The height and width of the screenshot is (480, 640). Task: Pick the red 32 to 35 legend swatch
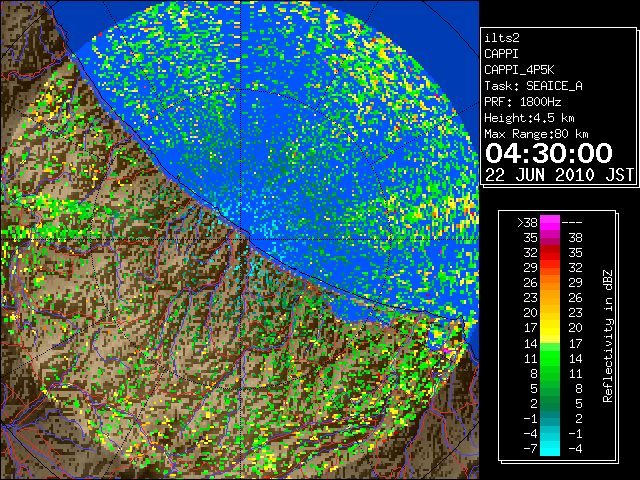550,253
